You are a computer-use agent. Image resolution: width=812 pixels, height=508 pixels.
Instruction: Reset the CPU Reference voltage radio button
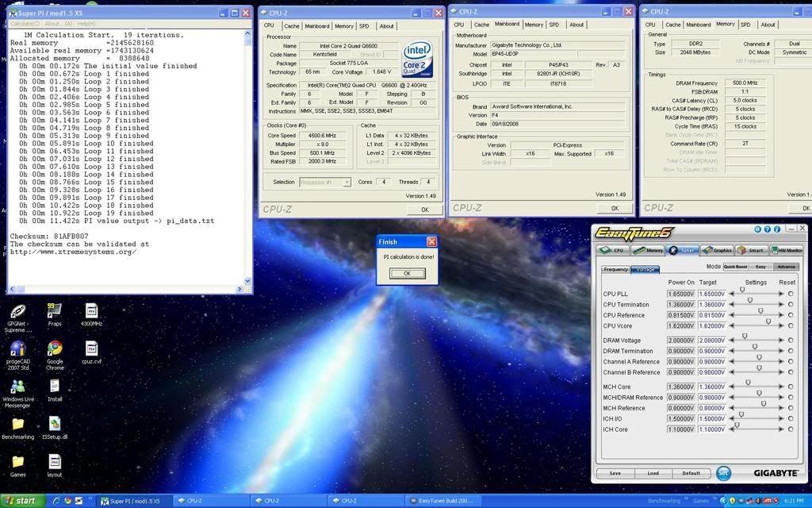click(791, 315)
